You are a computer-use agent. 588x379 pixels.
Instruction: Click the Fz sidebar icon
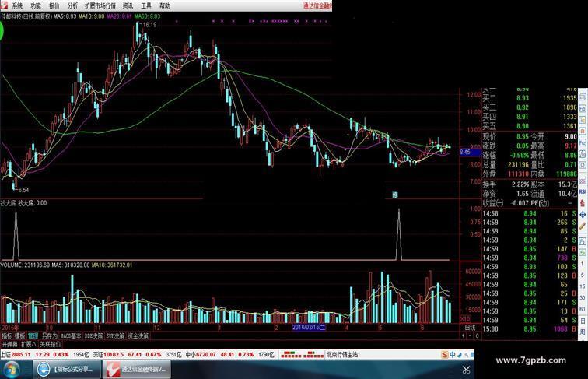pos(583,142)
